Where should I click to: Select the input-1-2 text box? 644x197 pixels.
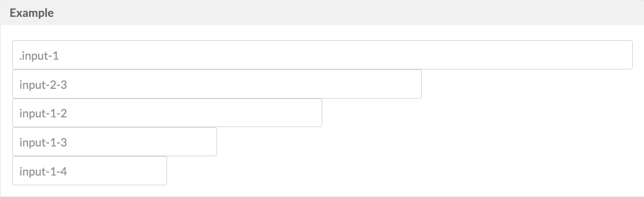pos(167,113)
